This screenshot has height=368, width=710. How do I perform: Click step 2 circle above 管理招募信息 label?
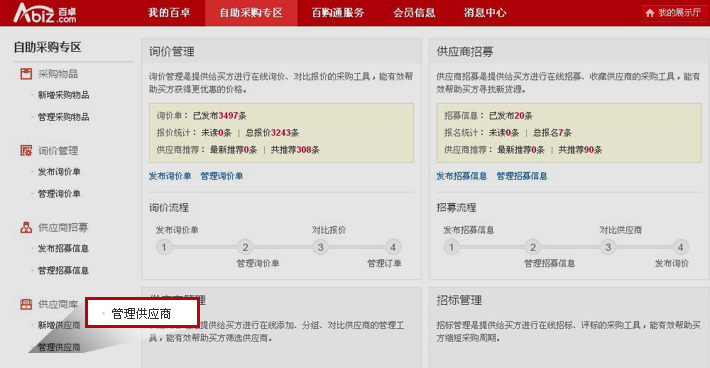coord(532,247)
